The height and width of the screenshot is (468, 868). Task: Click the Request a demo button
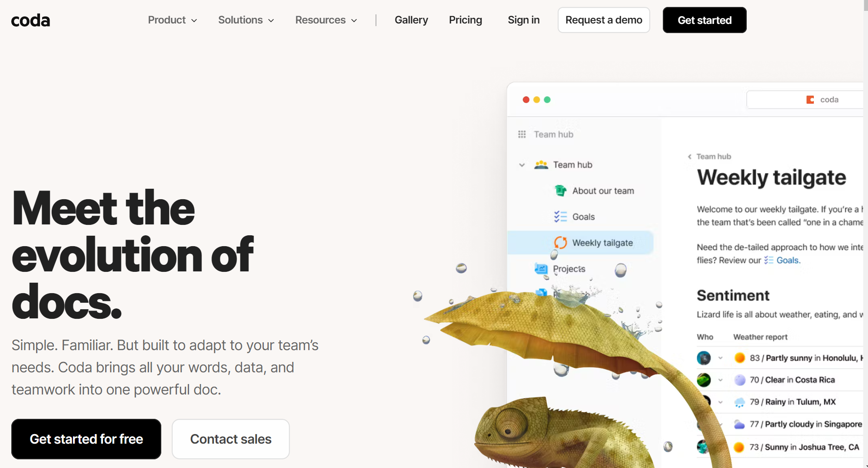(x=604, y=20)
